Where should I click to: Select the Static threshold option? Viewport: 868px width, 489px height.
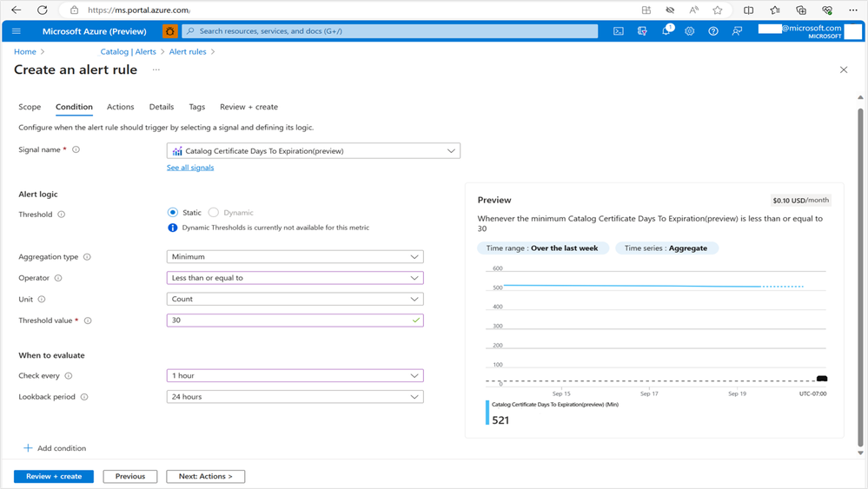tap(174, 213)
